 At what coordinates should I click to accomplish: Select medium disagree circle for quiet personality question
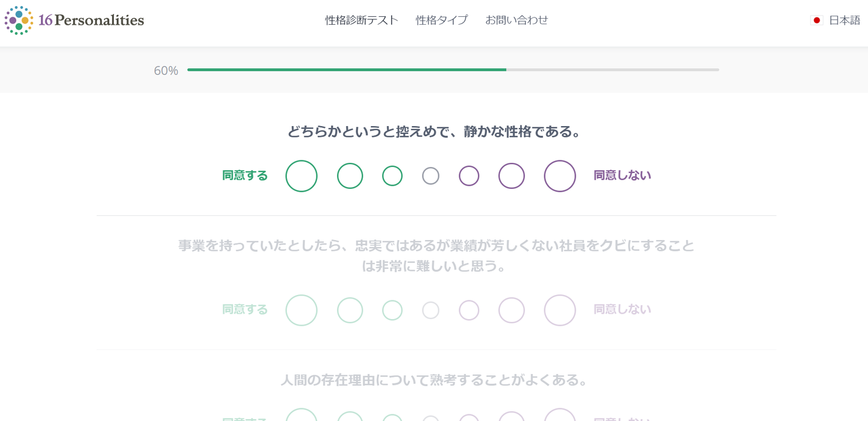click(512, 176)
